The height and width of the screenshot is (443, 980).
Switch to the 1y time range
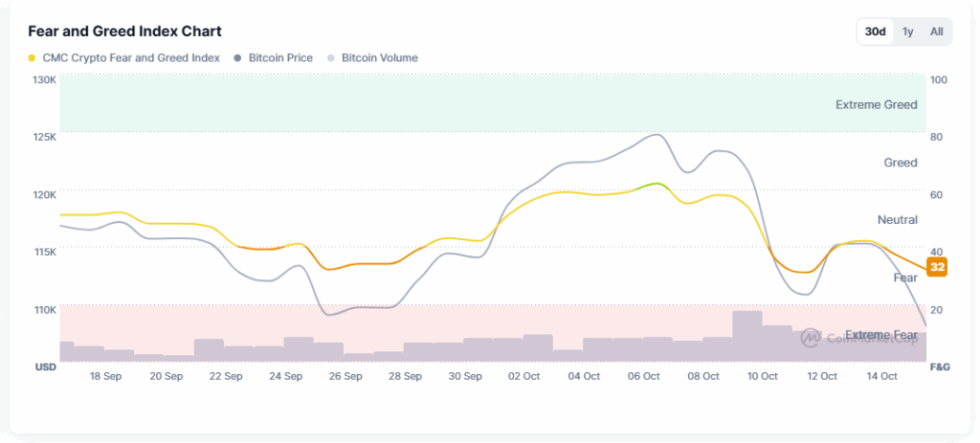(908, 32)
